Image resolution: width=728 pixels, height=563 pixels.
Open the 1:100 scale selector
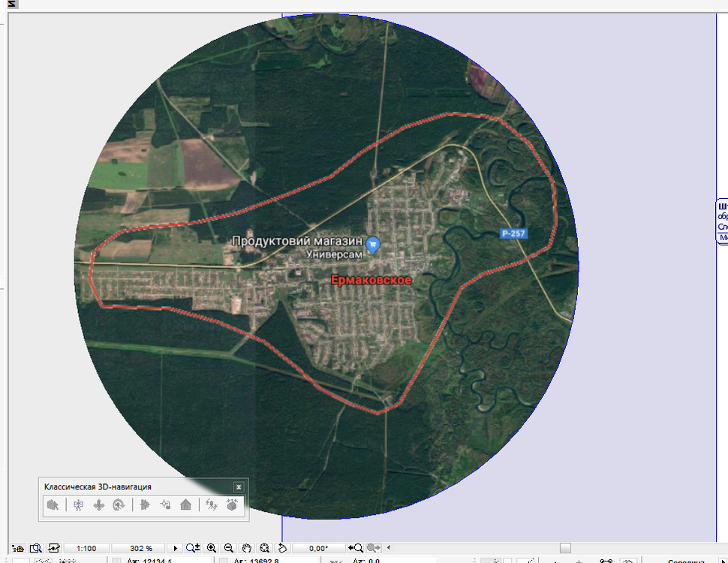coord(87,548)
